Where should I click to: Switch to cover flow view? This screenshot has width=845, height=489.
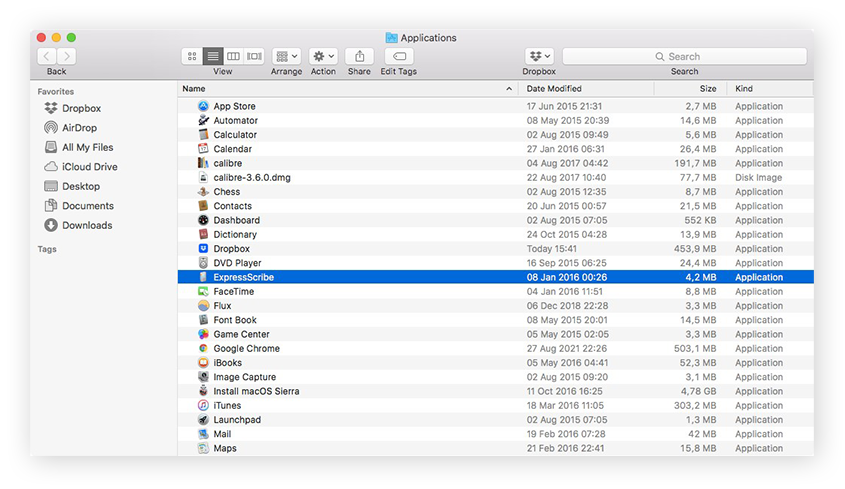254,56
